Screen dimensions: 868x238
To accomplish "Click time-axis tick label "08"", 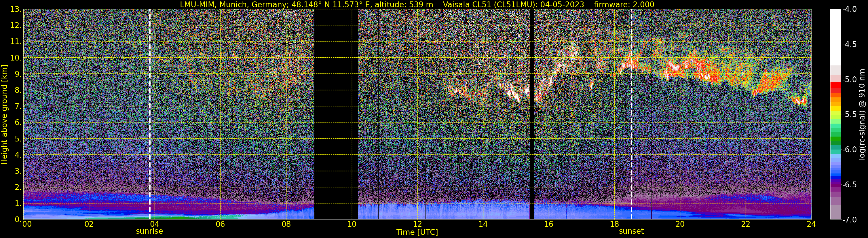I will point(286,224).
